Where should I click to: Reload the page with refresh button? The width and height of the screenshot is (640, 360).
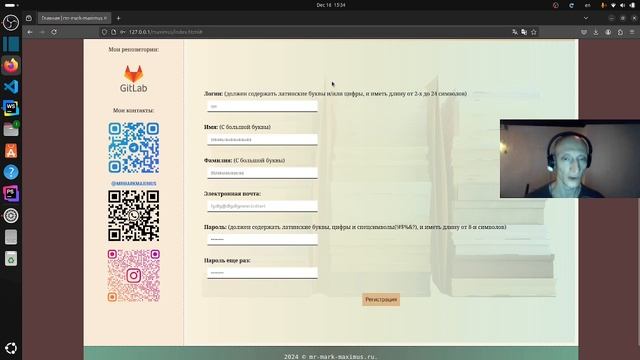(54, 32)
